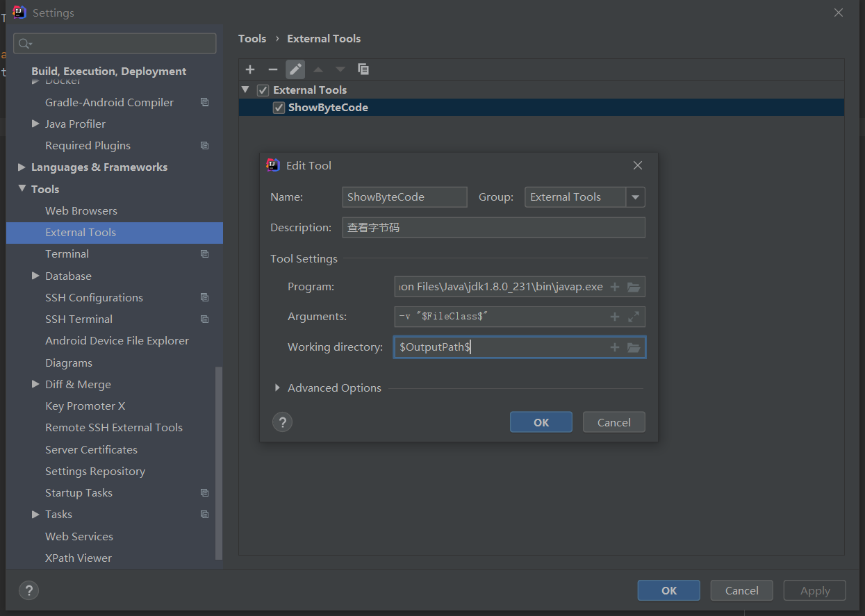Browse for Working directory with folder icon
The width and height of the screenshot is (865, 616).
(x=634, y=347)
